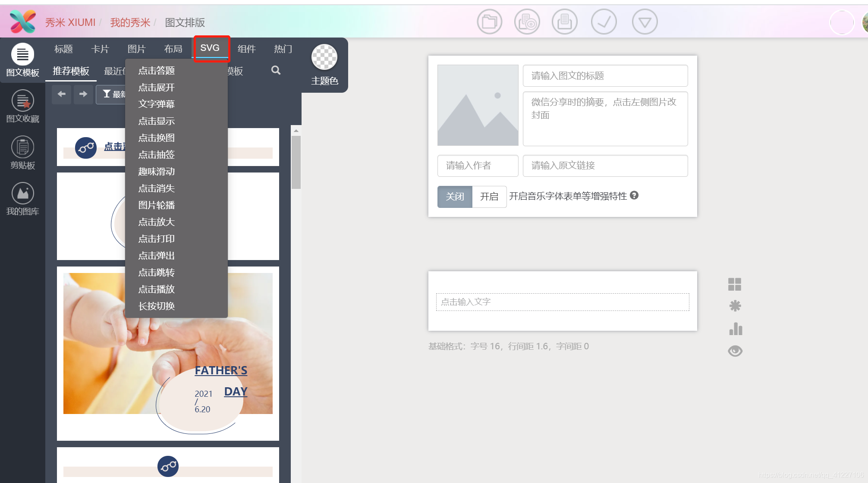868x483 pixels.
Task: Switch to the 布局 tab
Action: tap(173, 49)
